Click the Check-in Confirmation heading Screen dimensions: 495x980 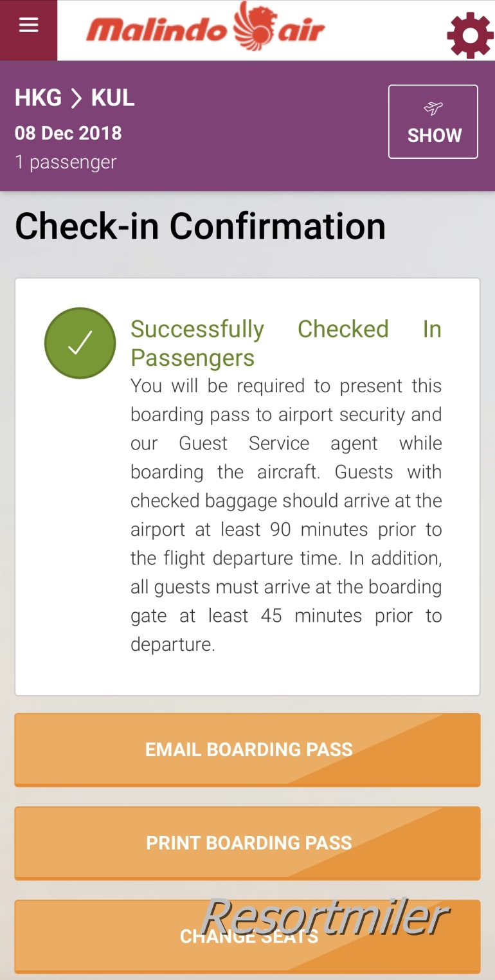point(200,226)
